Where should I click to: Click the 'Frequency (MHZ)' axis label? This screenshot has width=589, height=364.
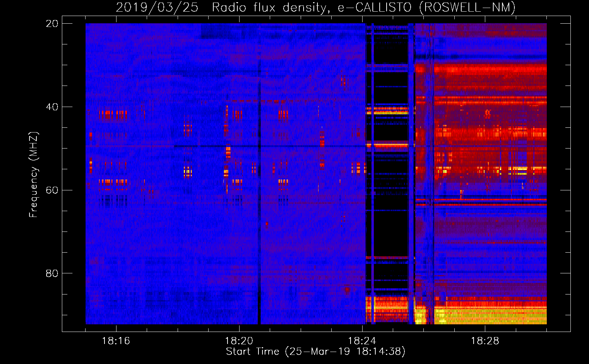33,175
